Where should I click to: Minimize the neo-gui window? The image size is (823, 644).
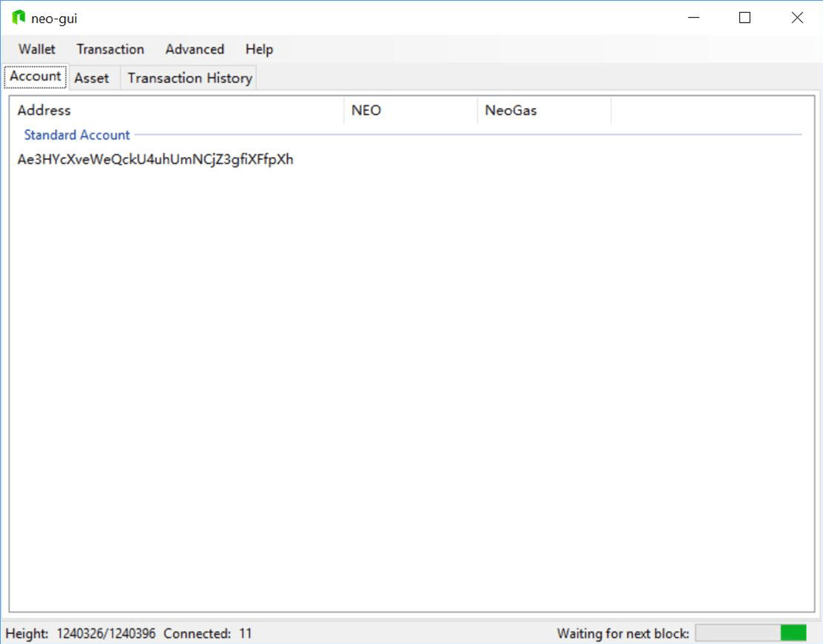pyautogui.click(x=694, y=18)
